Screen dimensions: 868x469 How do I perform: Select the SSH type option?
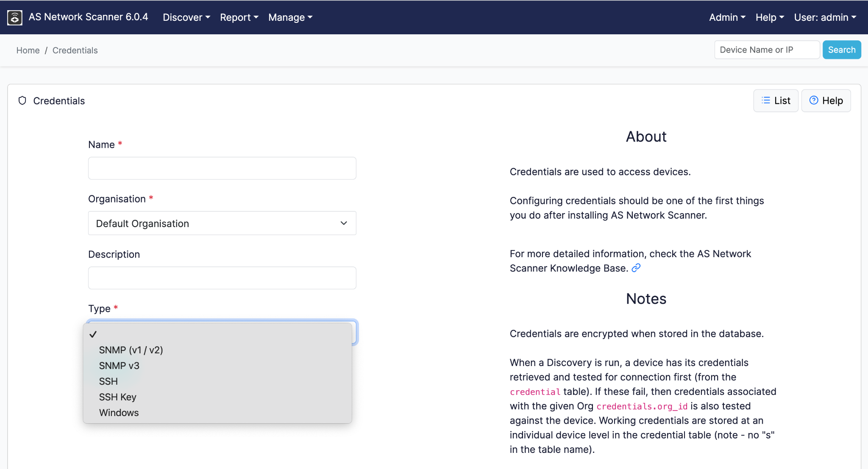(217, 381)
